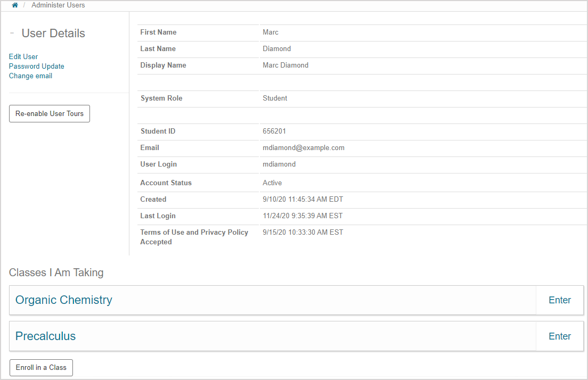Open the Precalculus class title

[x=45, y=336]
